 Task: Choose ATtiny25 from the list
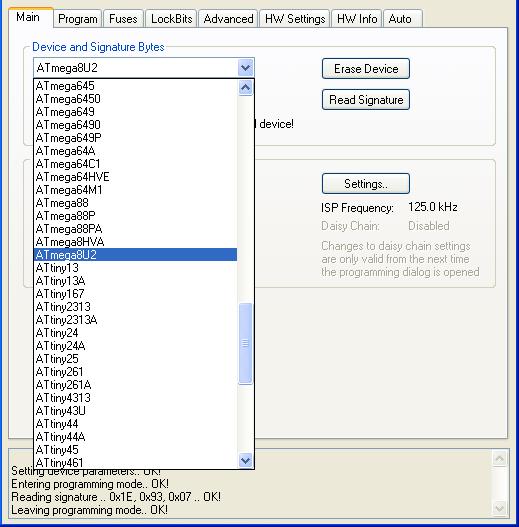135,359
